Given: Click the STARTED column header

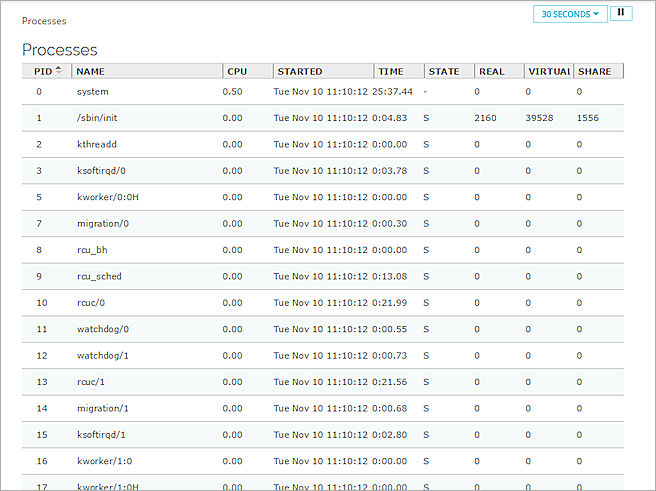Looking at the screenshot, I should [300, 72].
